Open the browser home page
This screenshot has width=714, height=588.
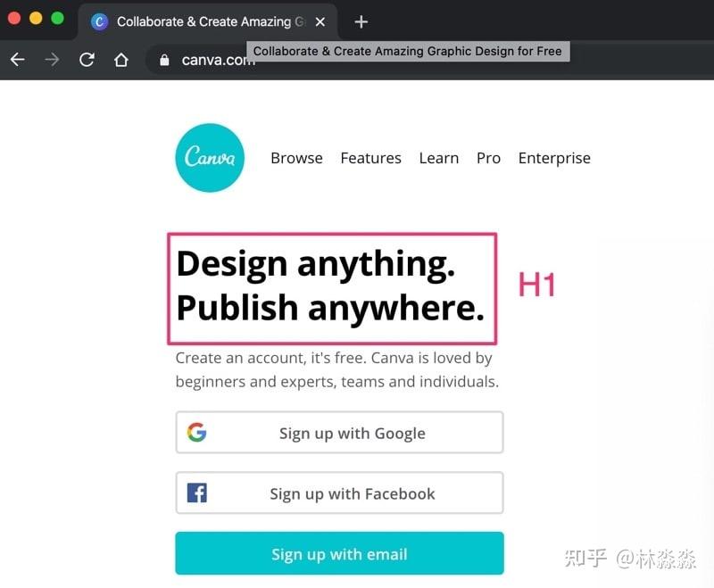(121, 61)
